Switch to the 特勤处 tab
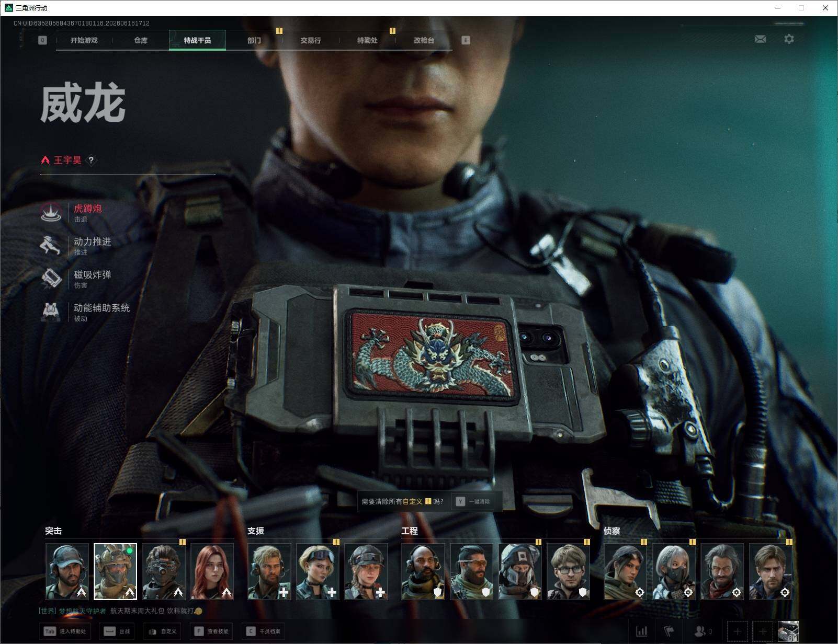The height and width of the screenshot is (644, 838). 367,40
